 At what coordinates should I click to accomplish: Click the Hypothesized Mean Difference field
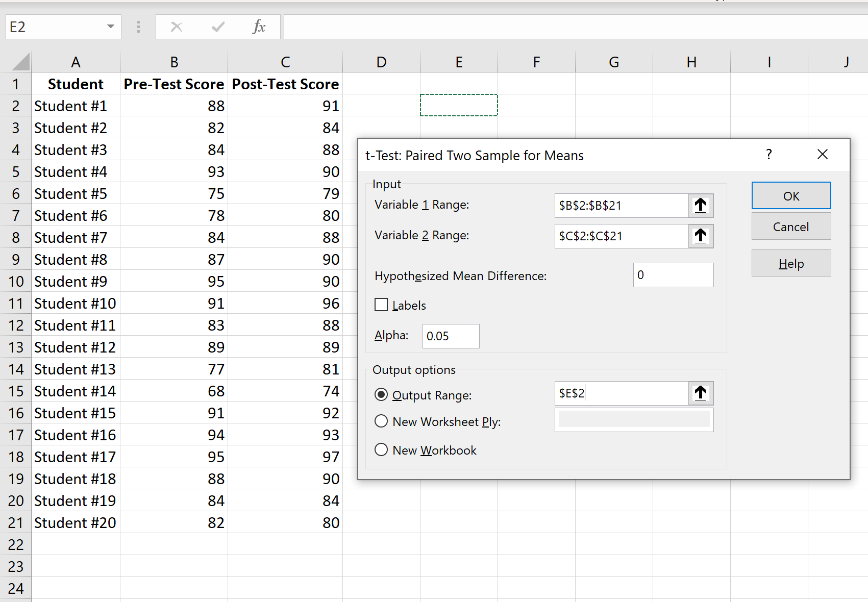(x=673, y=275)
